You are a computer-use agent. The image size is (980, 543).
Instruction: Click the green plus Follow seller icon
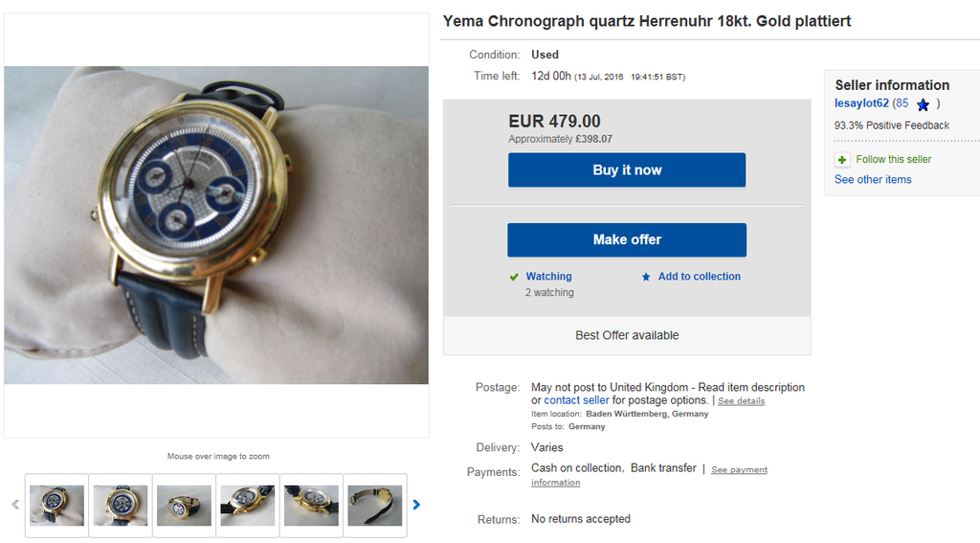(842, 160)
